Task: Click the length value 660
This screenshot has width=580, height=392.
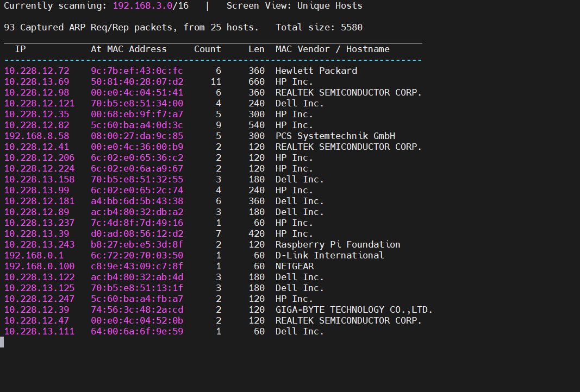Action: click(257, 81)
